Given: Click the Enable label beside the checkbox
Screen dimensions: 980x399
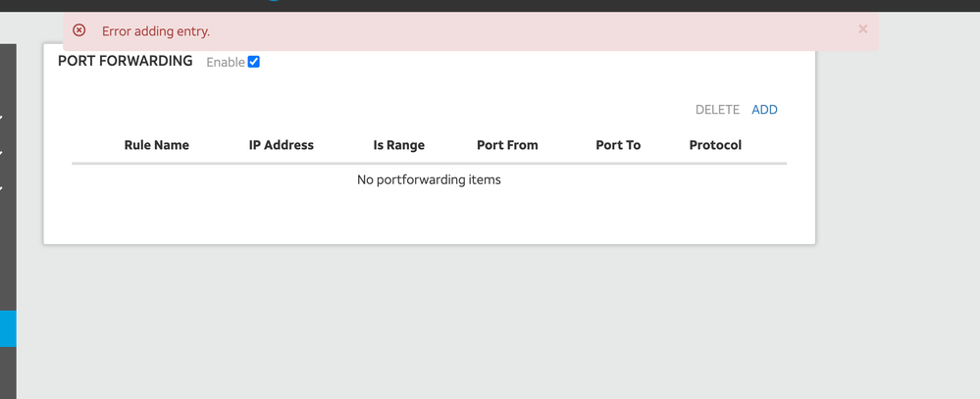Looking at the screenshot, I should tap(225, 63).
